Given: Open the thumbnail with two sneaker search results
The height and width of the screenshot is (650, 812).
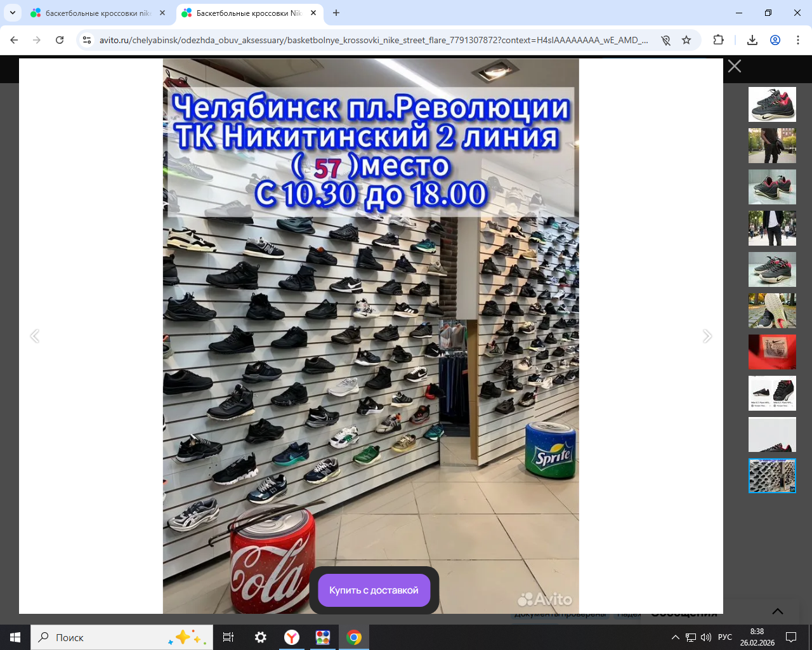Looking at the screenshot, I should tap(772, 393).
